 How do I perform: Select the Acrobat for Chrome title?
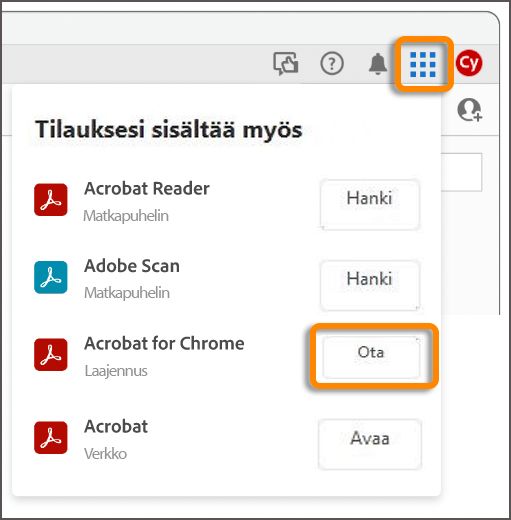[164, 343]
